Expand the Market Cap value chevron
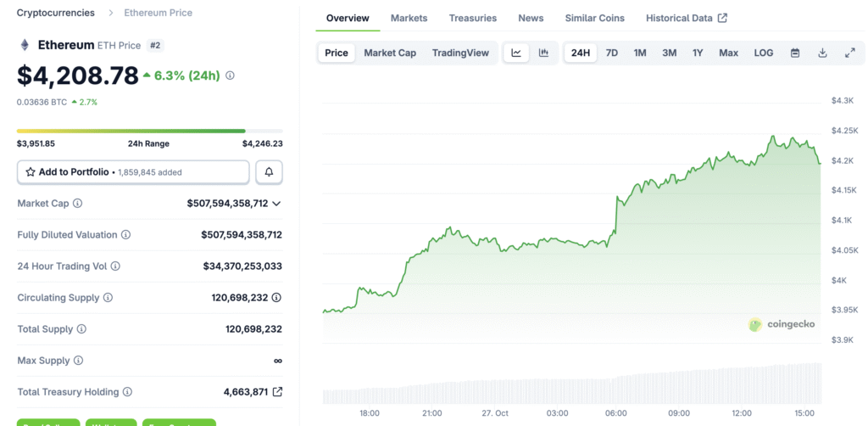Screen dimensions: 868x426 pyautogui.click(x=276, y=204)
